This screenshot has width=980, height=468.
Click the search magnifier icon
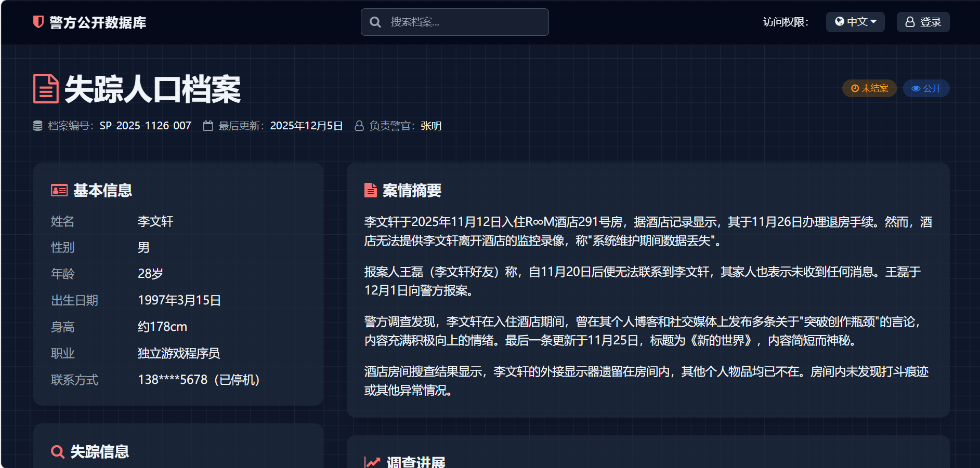coord(375,22)
